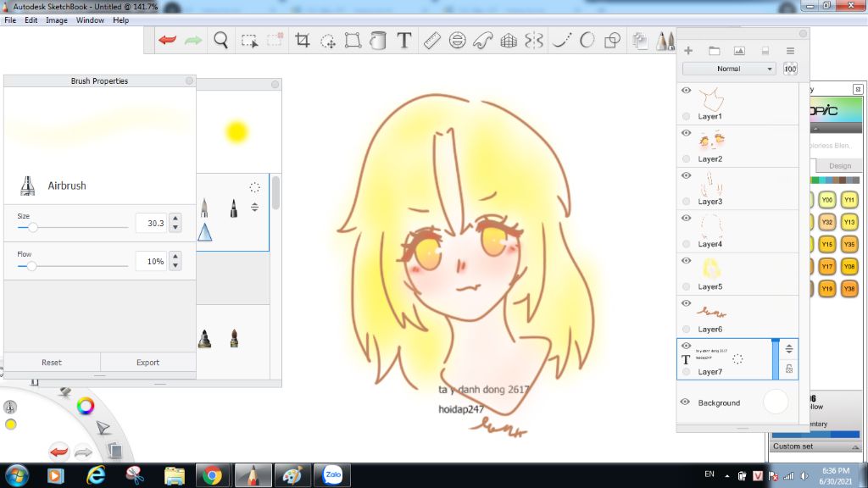Click the Flow slider handle

click(x=31, y=266)
